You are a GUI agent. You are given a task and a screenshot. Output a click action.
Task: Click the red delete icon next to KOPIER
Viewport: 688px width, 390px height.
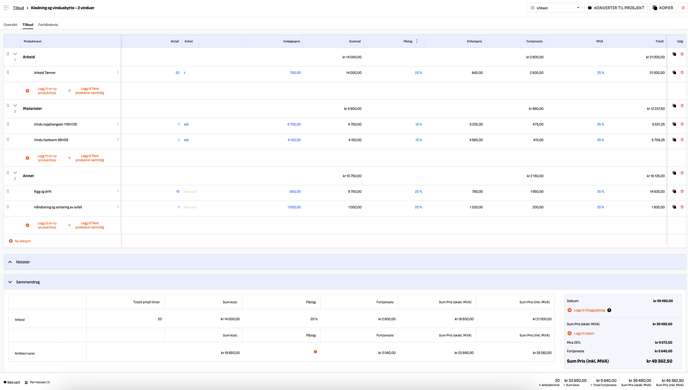coord(683,8)
